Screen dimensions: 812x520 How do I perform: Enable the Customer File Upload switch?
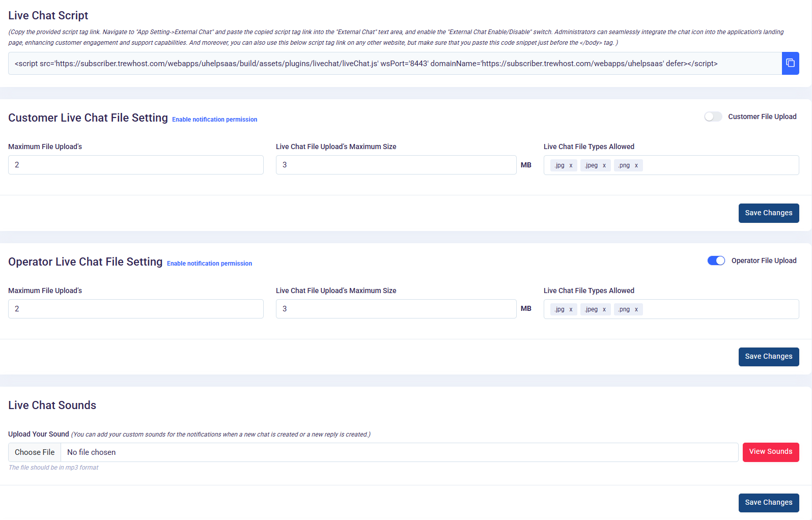(x=713, y=117)
